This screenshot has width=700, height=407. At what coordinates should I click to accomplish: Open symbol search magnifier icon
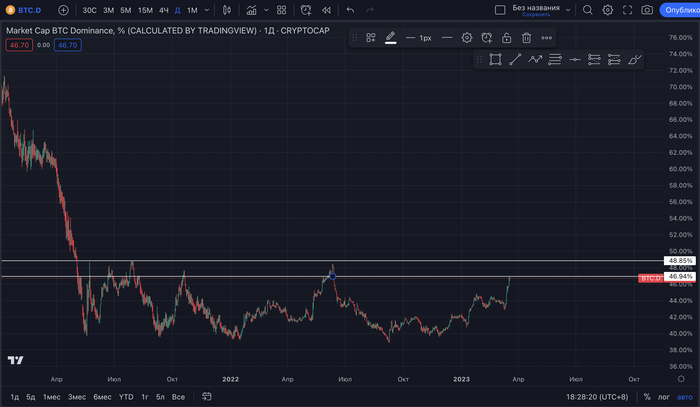(x=588, y=10)
